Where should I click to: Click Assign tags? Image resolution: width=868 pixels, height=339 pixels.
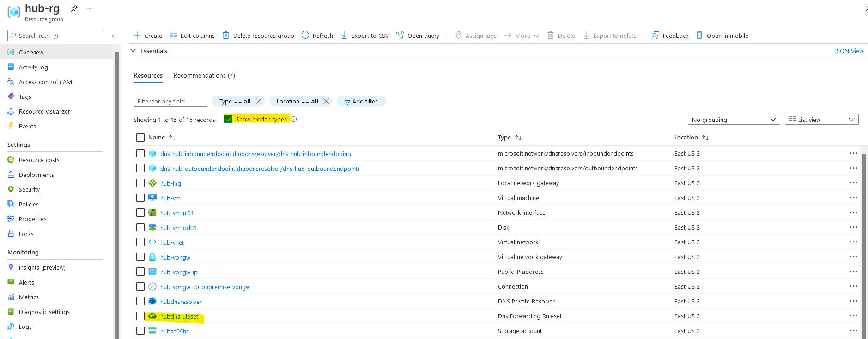476,36
